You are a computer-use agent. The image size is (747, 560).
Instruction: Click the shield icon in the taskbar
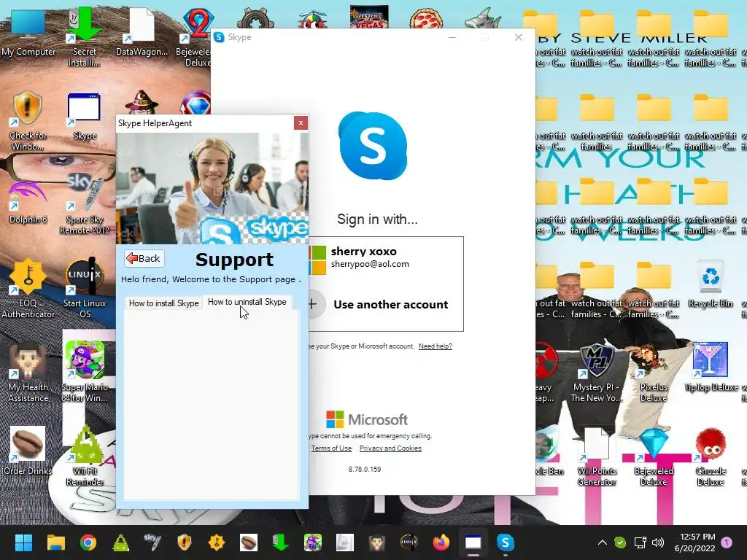pyautogui.click(x=185, y=542)
